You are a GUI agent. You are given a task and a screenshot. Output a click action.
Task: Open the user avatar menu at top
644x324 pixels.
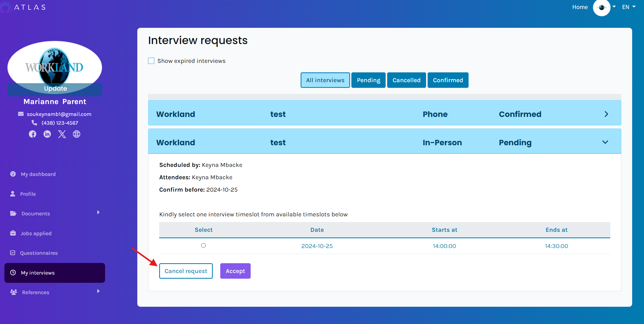[602, 7]
